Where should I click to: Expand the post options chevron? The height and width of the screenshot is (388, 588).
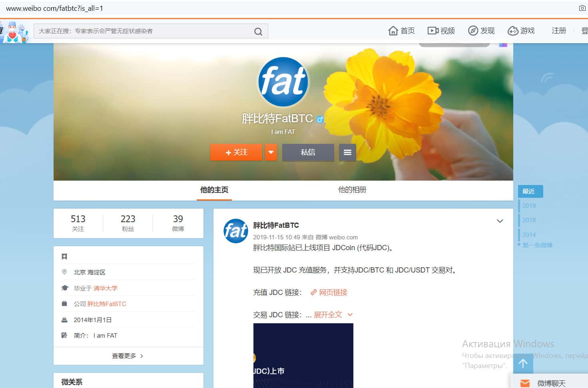(500, 221)
